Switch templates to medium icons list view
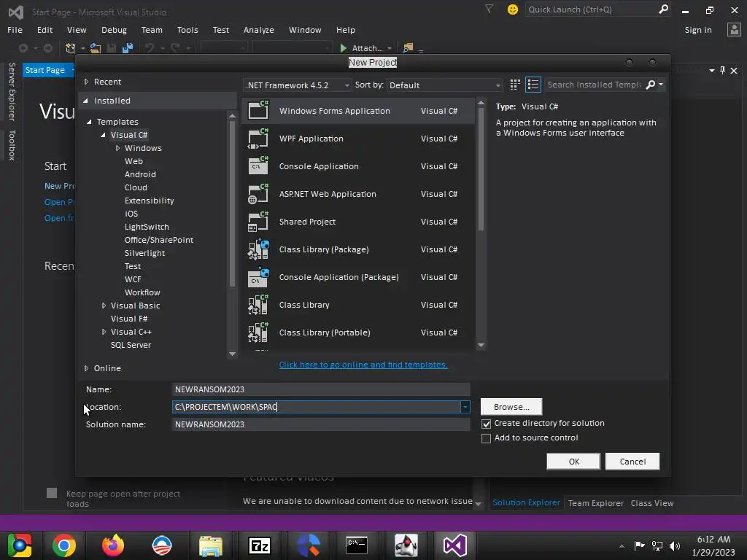Screen dimensions: 747x560 point(533,85)
